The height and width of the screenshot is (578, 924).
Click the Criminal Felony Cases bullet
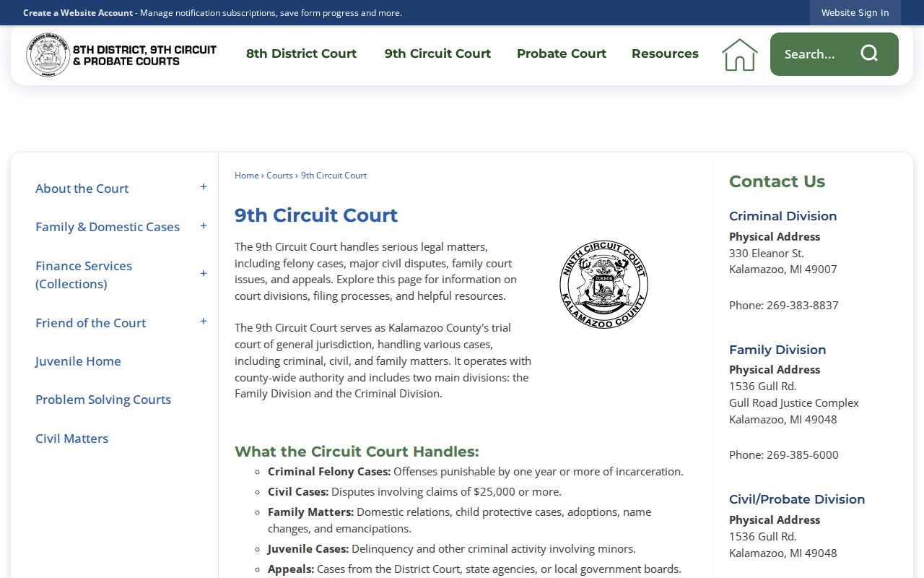476,471
